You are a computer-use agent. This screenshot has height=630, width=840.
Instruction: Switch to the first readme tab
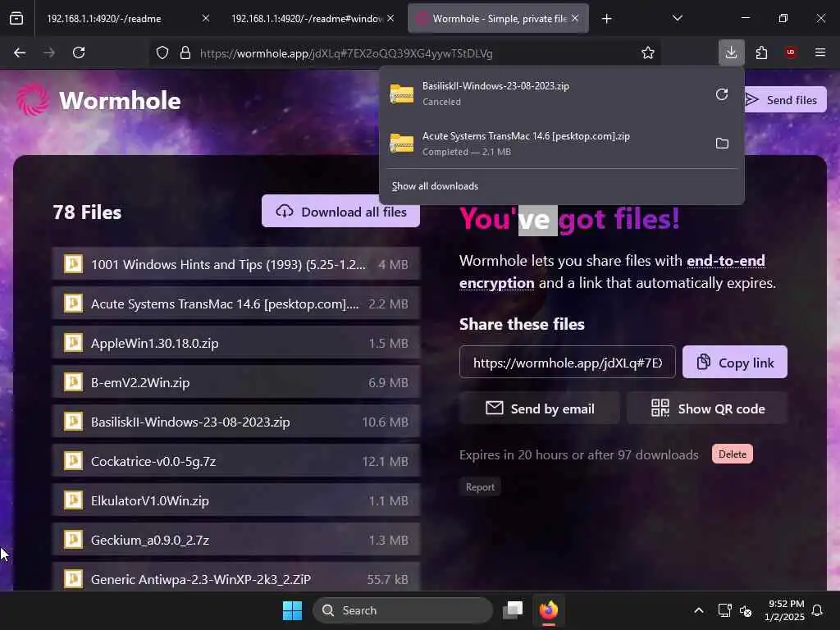(127, 19)
